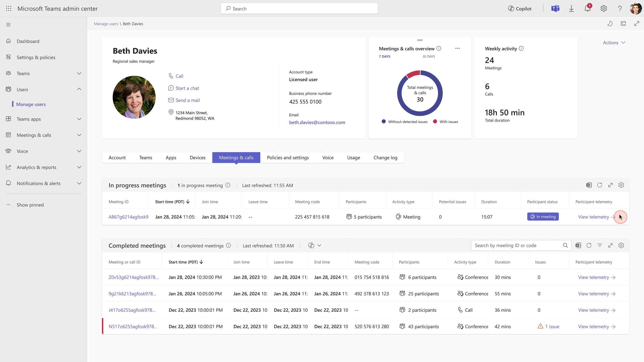This screenshot has width=644, height=362.
Task: Click Manage users breadcrumb link
Action: point(106,24)
